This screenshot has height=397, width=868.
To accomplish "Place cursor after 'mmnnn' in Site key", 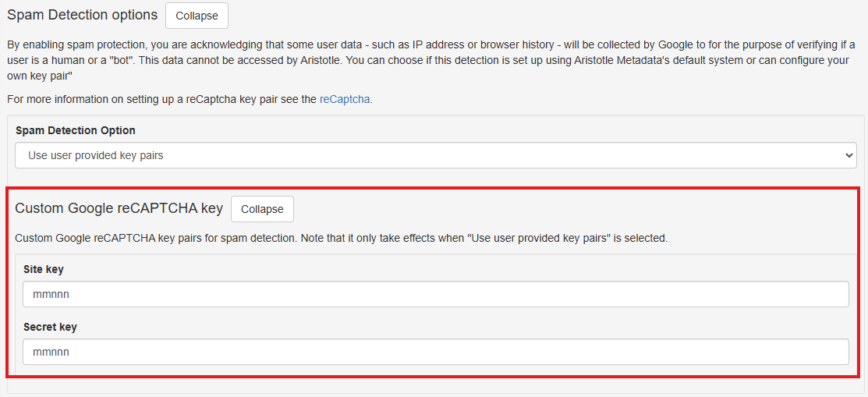I will [x=71, y=294].
